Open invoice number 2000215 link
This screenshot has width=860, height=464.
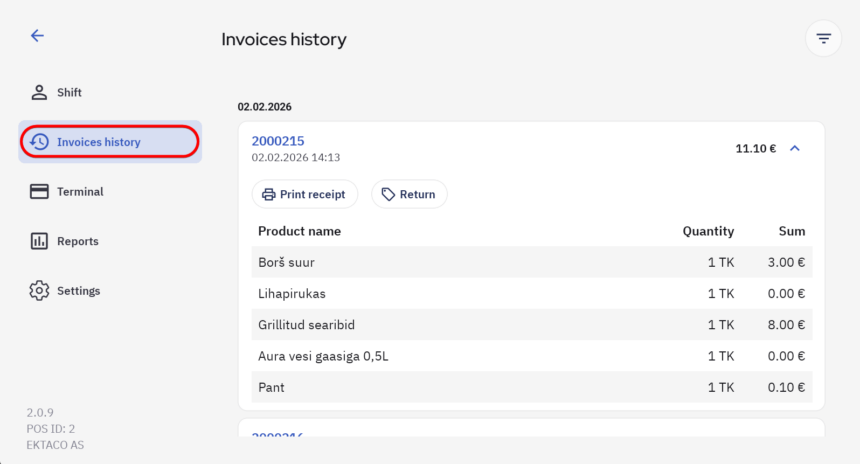278,141
